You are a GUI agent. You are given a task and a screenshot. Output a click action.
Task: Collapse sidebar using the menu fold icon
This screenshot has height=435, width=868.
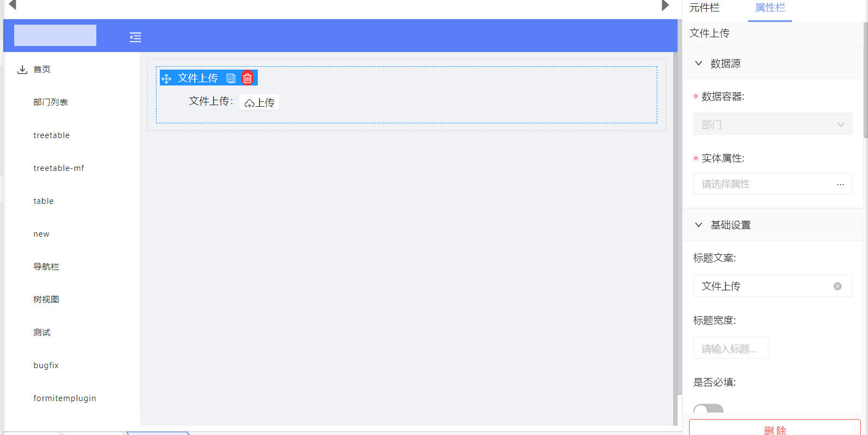pos(135,37)
